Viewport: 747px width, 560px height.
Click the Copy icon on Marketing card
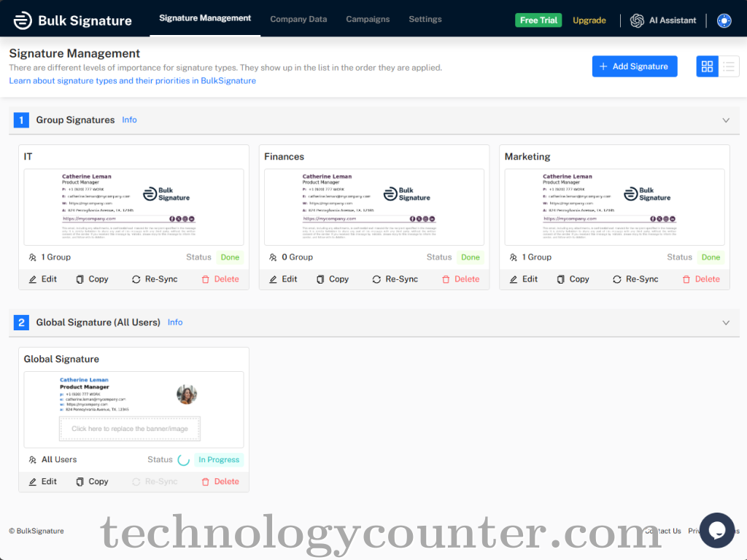(x=561, y=279)
